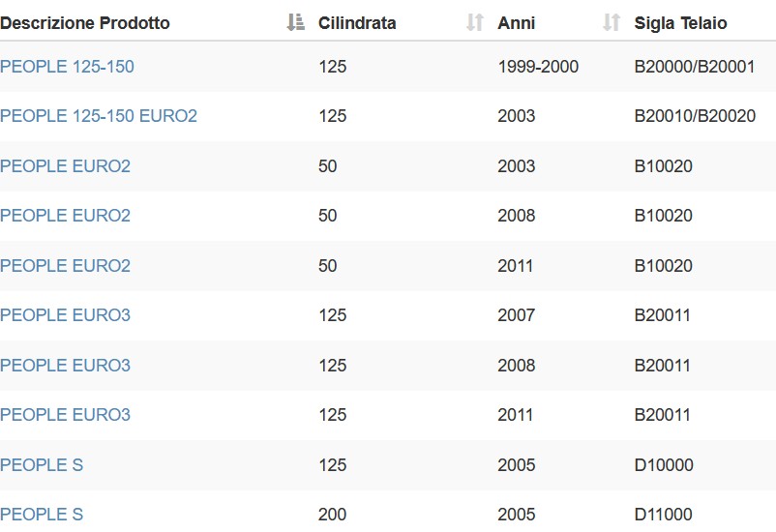Sort by Descrizione Prodotto header
The image size is (776, 532).
coord(84,23)
